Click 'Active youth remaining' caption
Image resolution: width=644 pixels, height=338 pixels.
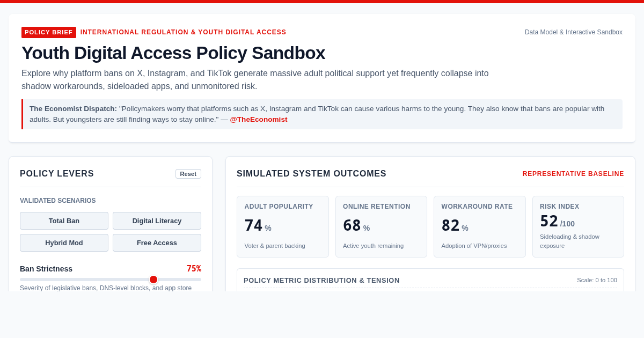[373, 246]
